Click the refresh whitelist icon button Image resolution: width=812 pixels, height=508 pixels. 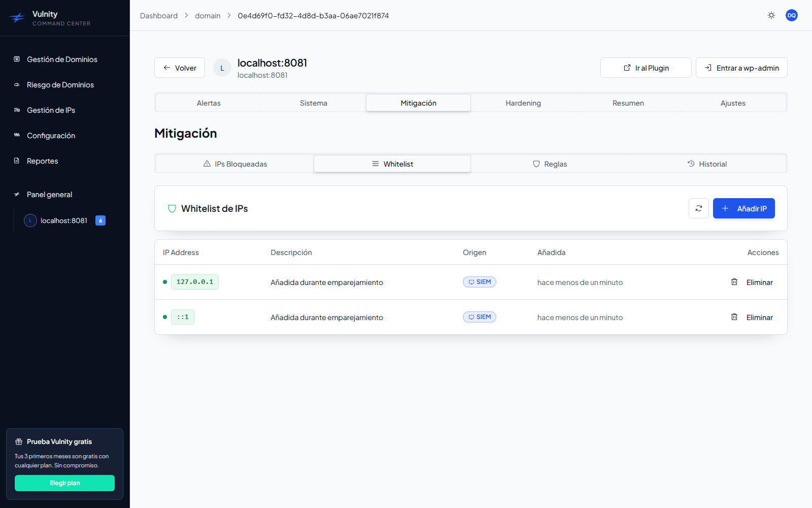pyautogui.click(x=699, y=208)
